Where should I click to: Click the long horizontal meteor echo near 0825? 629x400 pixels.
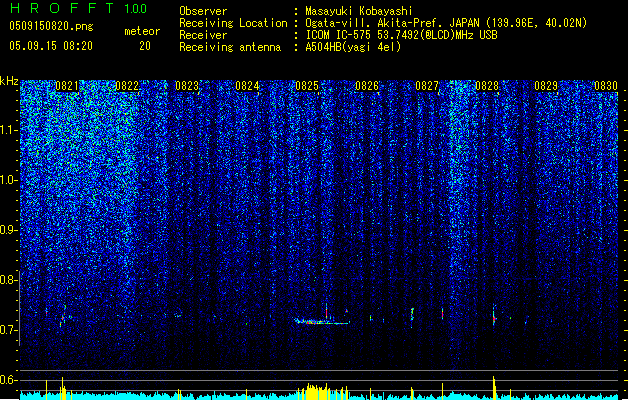[322, 321]
